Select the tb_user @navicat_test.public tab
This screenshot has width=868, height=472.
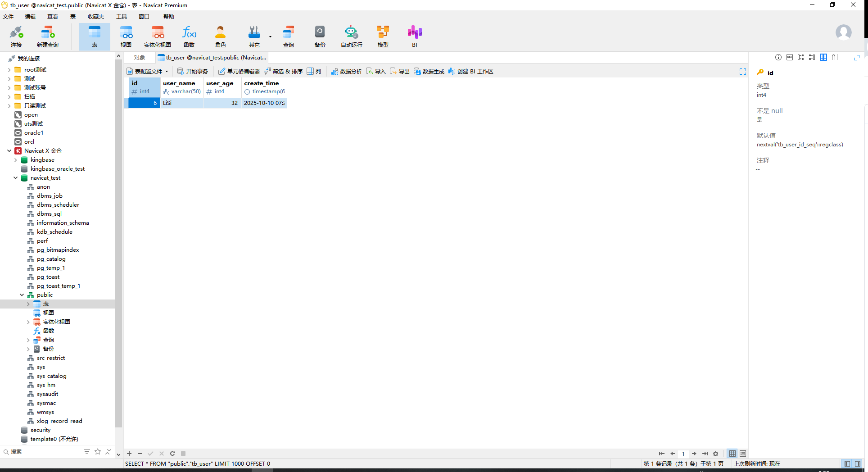[212, 58]
